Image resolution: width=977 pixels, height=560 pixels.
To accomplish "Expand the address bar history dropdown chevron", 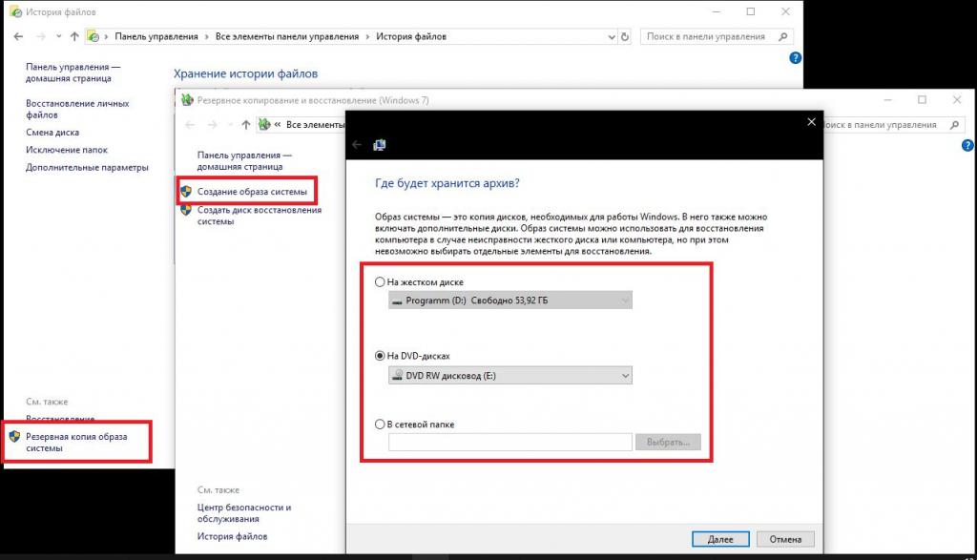I will click(612, 37).
